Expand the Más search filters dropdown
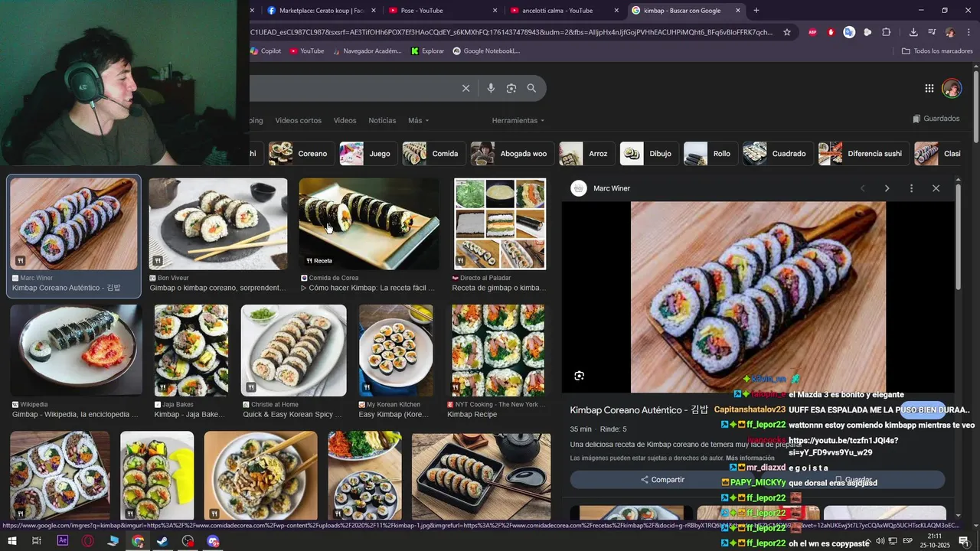The width and height of the screenshot is (980, 551). pos(418,120)
